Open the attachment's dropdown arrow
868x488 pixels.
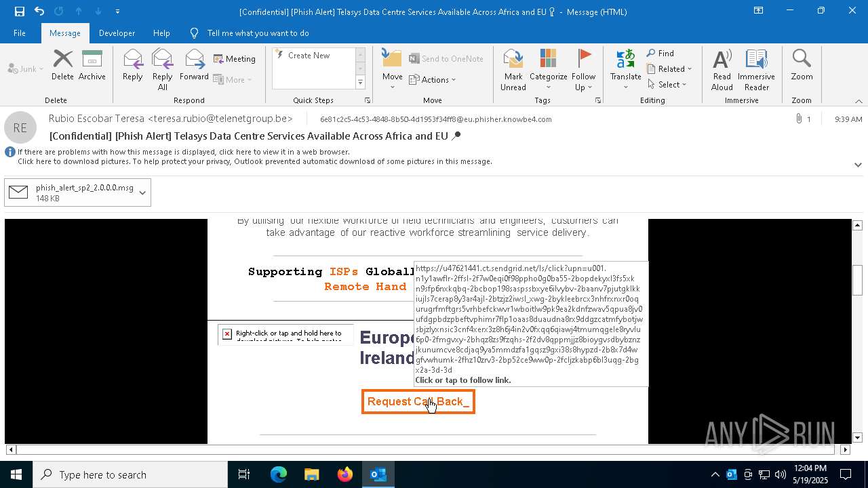click(x=142, y=192)
